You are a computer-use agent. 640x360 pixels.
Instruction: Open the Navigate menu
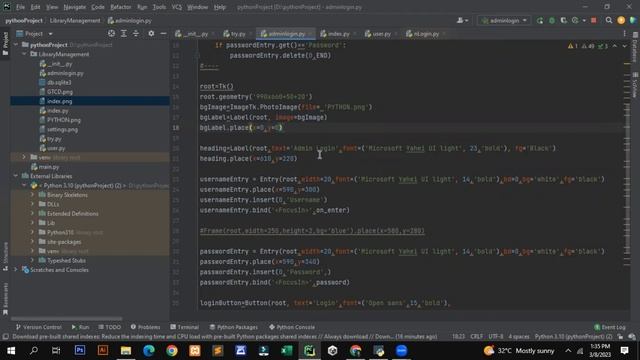(x=75, y=7)
